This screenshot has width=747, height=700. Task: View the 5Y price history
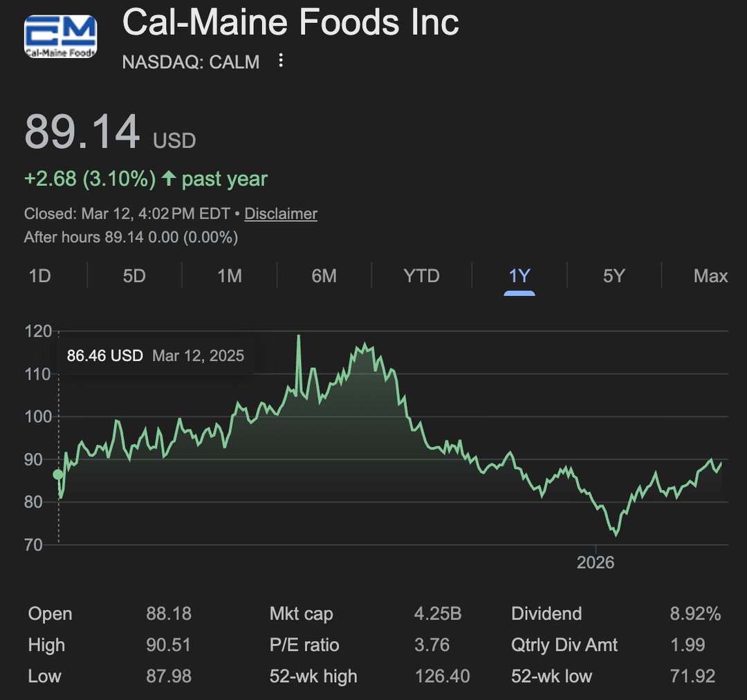pos(614,276)
